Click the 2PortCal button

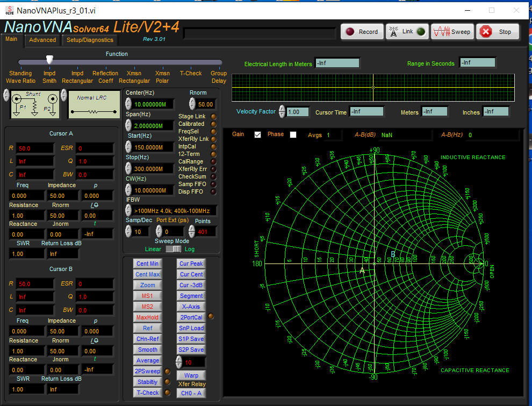pyautogui.click(x=191, y=317)
